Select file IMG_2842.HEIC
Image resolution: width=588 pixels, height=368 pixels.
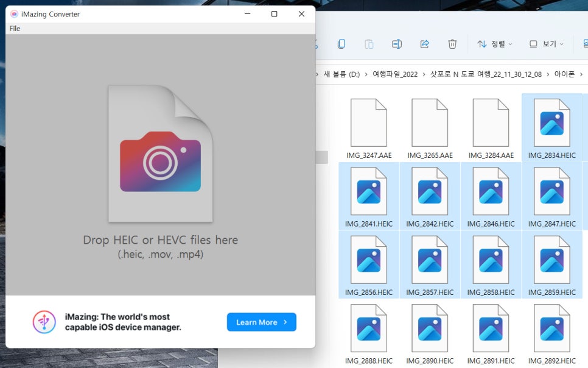tap(430, 197)
